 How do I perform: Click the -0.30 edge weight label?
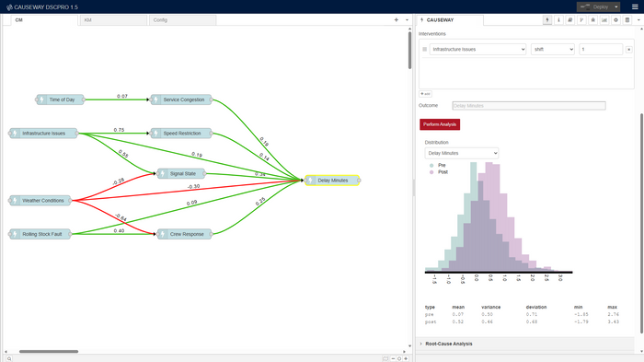(193, 186)
